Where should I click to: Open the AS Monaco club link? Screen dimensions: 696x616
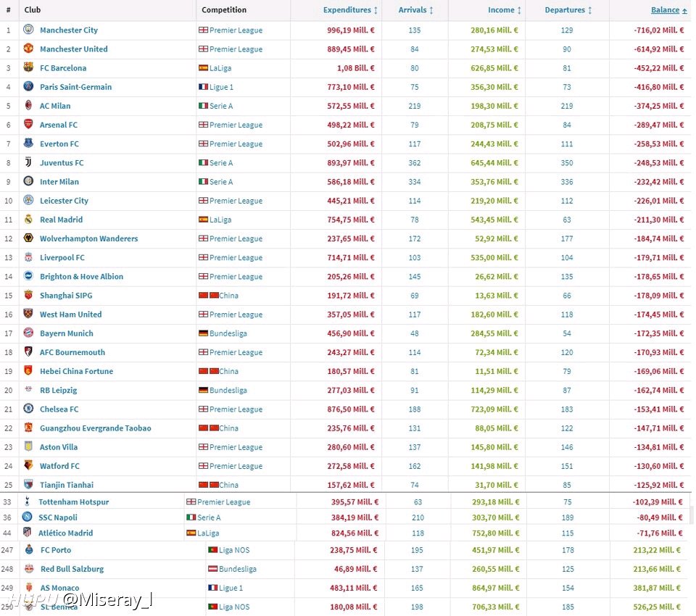click(60, 588)
